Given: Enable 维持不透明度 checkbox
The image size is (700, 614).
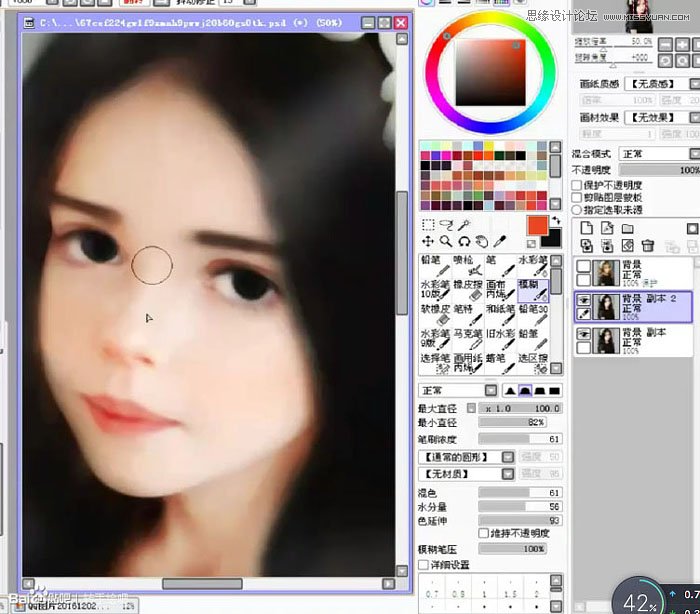Looking at the screenshot, I should (483, 533).
